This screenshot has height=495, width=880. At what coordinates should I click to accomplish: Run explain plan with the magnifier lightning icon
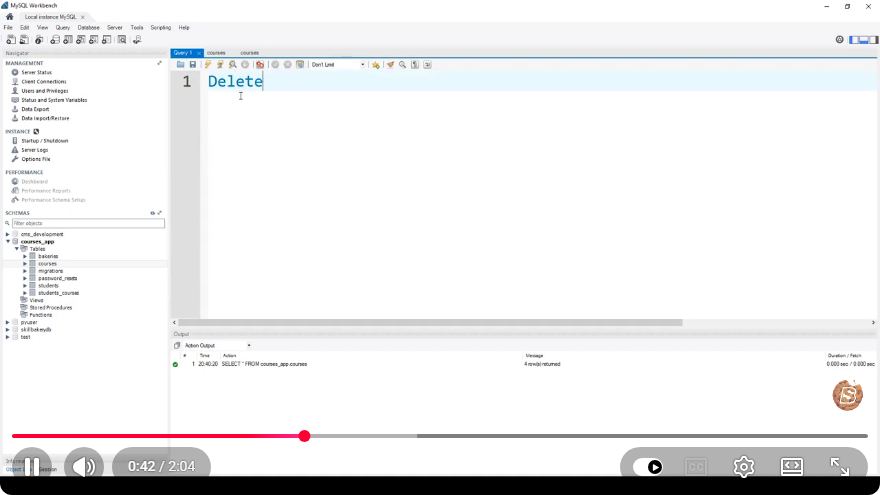(232, 65)
